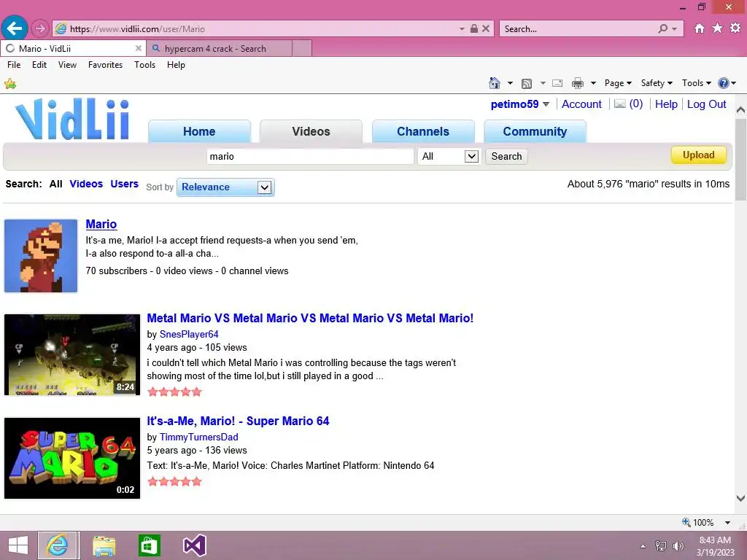Go to the VidLii Home tab
The height and width of the screenshot is (560, 747).
pyautogui.click(x=199, y=131)
